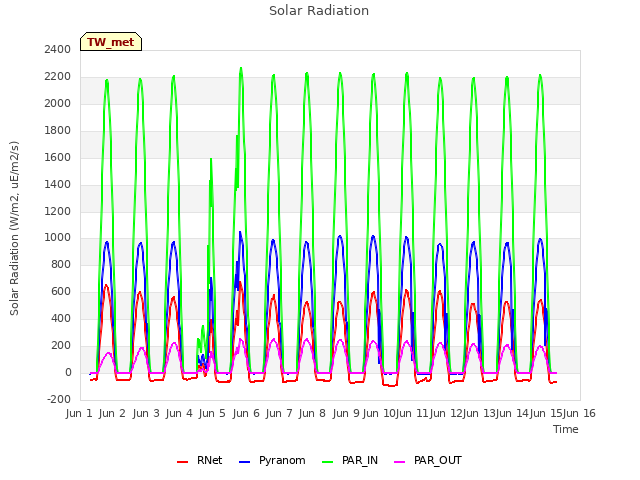Click the 1000 y-axis tick label

coord(58,238)
